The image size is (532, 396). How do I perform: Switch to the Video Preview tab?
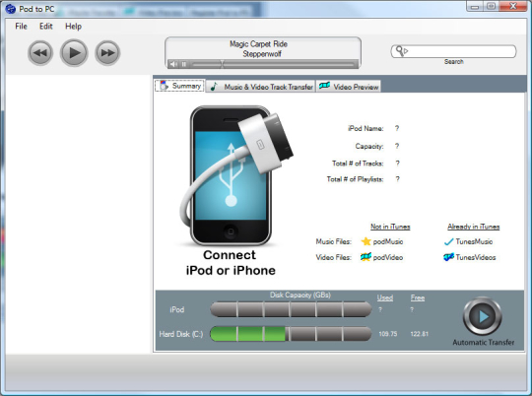coord(349,87)
